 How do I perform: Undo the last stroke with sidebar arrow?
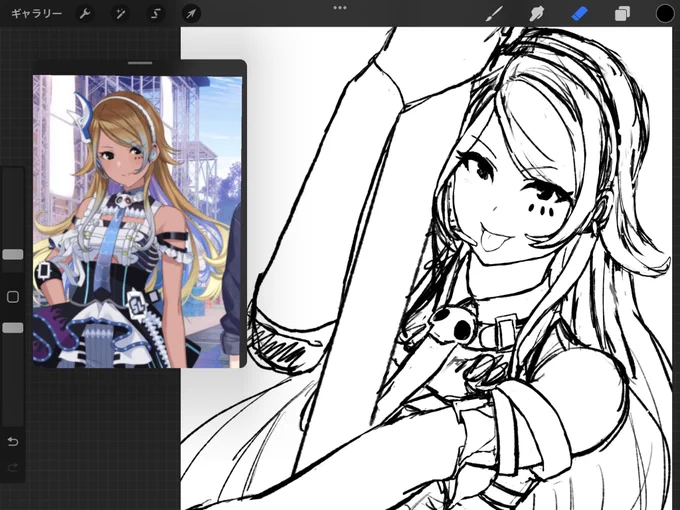pos(13,441)
